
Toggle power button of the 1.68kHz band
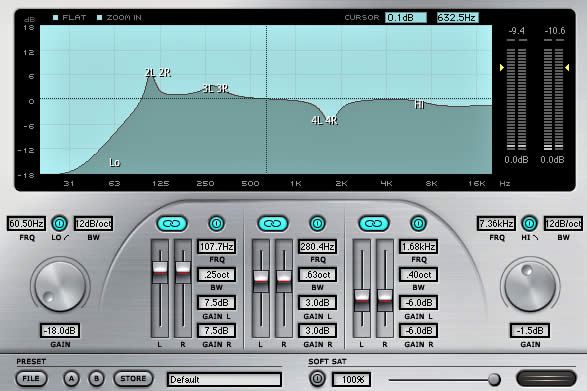click(418, 224)
